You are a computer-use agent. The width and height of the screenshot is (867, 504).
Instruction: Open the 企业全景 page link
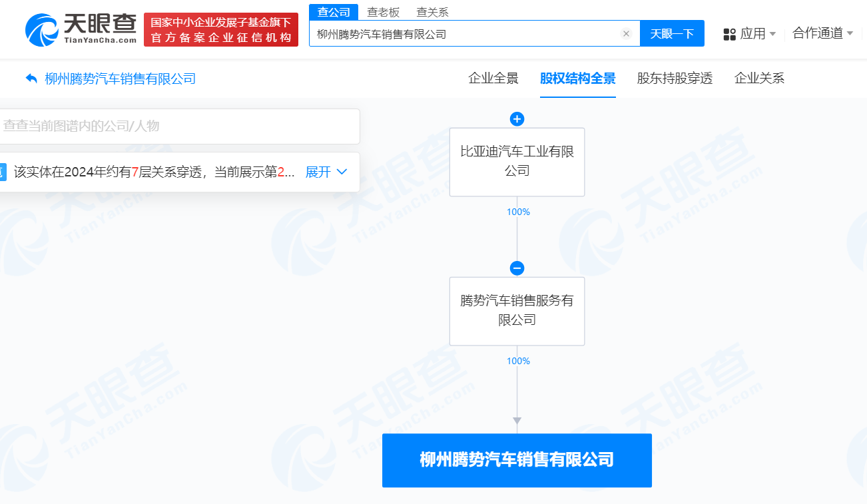[x=493, y=79]
